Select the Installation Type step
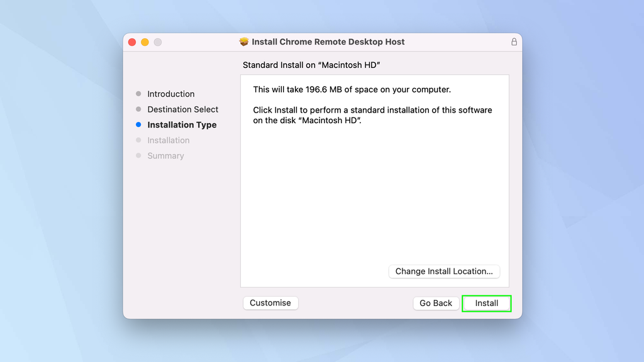 pos(181,124)
